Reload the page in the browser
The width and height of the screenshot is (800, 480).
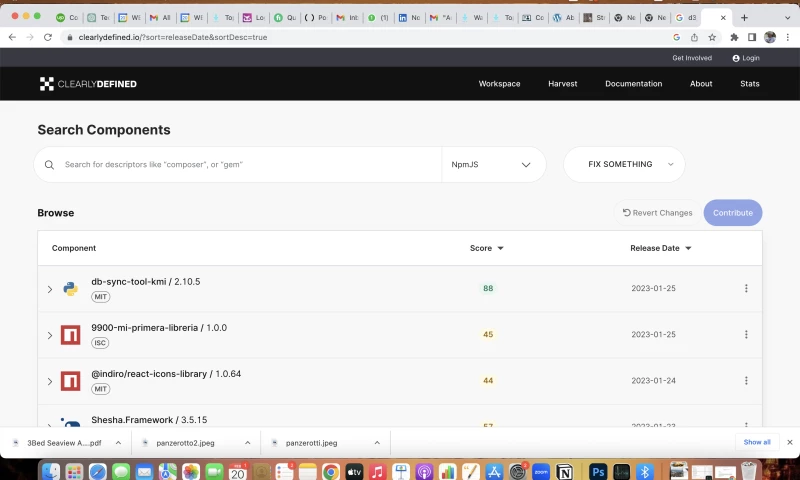click(x=48, y=37)
